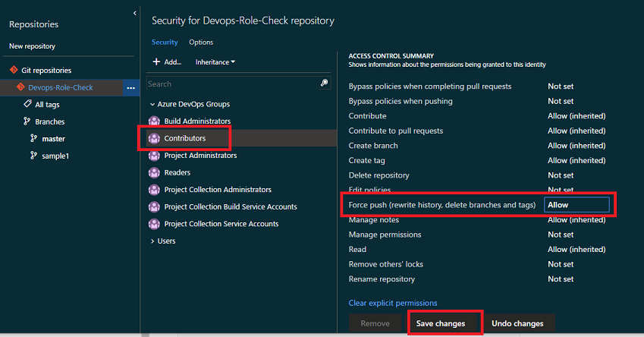
Task: Click the Readers group avatar
Action: tap(154, 172)
